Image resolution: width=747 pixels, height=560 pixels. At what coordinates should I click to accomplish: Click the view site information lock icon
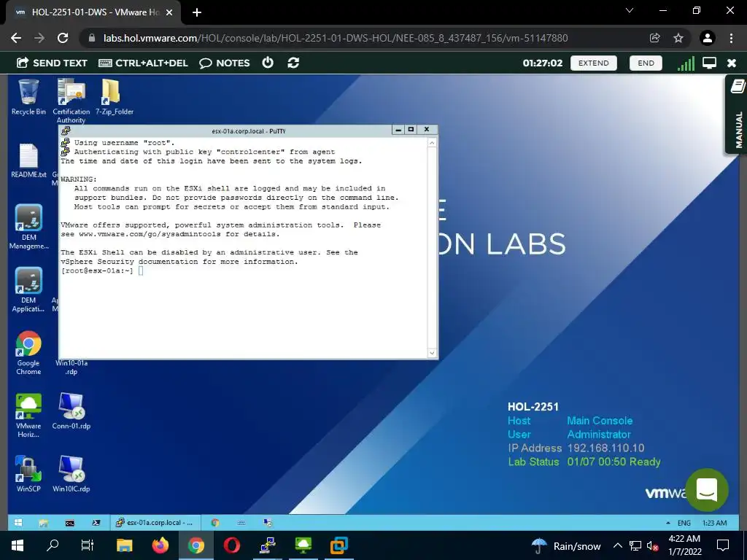click(92, 38)
